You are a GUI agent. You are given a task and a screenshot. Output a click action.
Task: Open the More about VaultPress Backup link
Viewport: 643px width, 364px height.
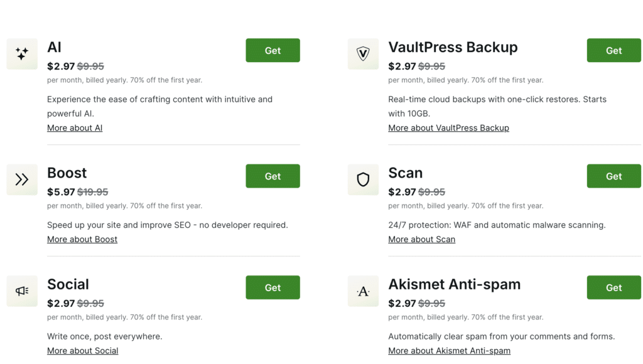pos(448,127)
